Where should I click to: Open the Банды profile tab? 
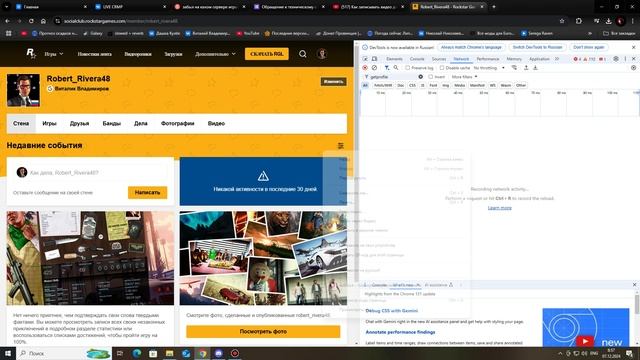(111, 123)
